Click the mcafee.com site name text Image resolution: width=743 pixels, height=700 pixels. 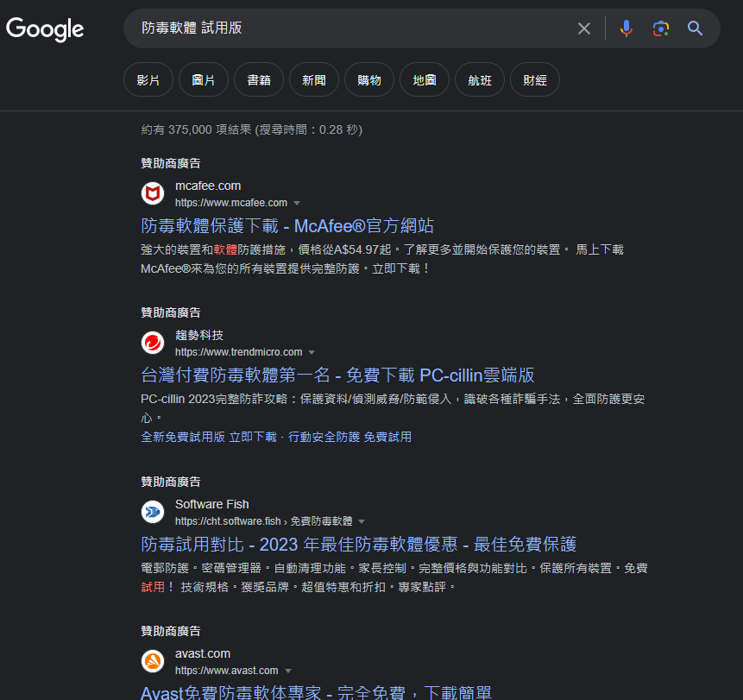pos(208,186)
